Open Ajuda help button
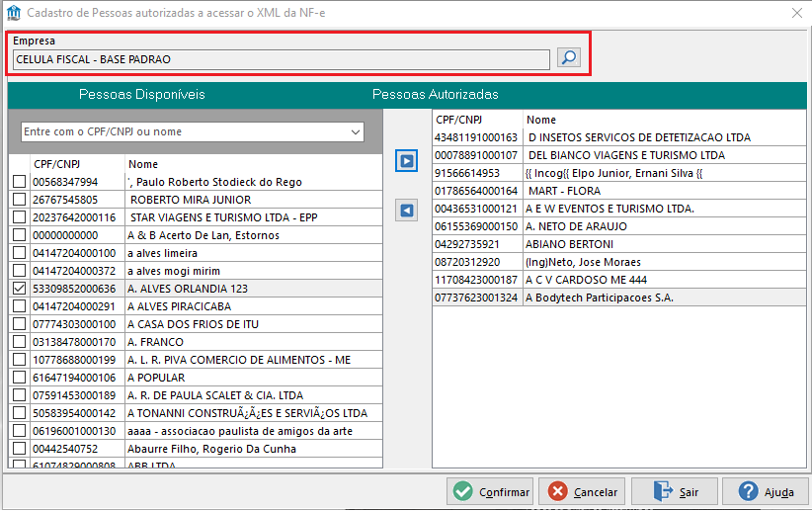 click(766, 491)
